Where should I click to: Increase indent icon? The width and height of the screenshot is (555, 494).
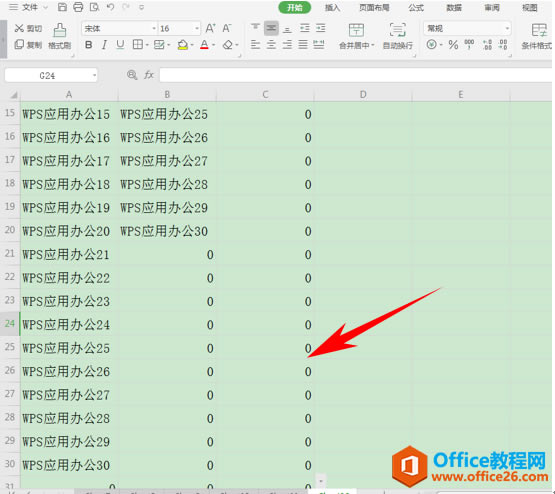tap(321, 28)
